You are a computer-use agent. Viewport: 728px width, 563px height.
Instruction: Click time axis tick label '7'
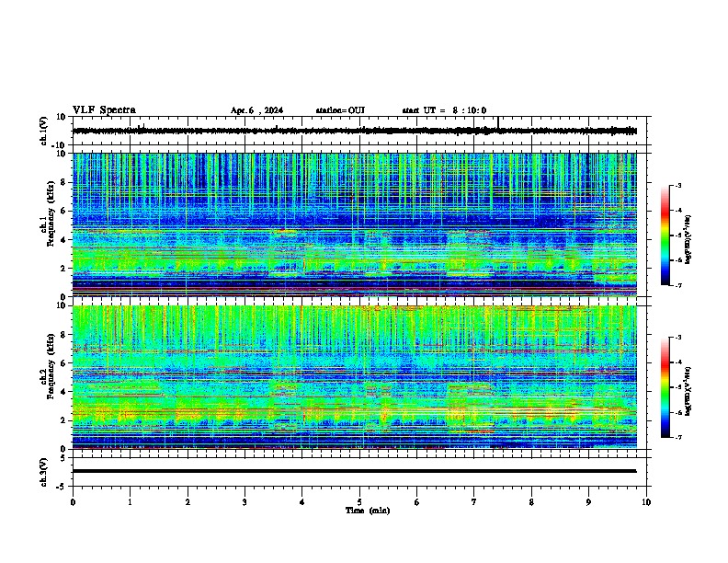point(474,502)
